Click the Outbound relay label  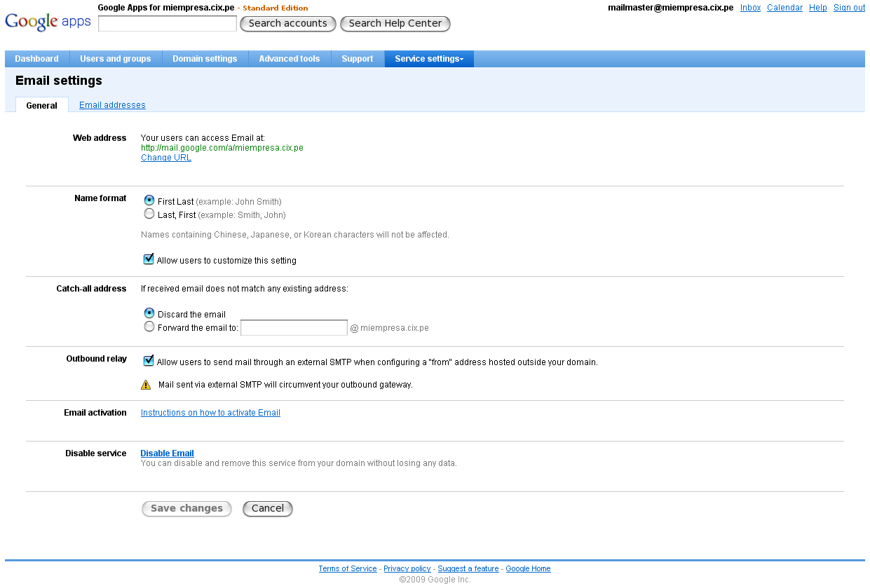click(97, 359)
